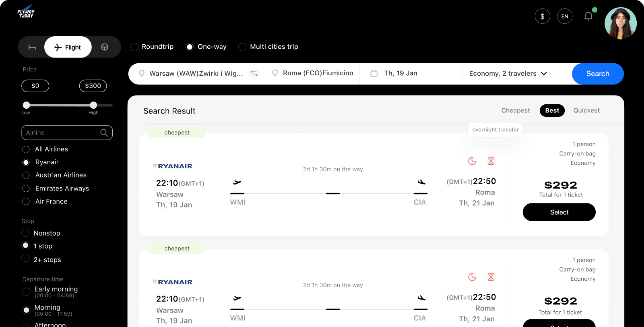Click the Airline search input field
Screen dimensions: 644x327
coord(60,133)
